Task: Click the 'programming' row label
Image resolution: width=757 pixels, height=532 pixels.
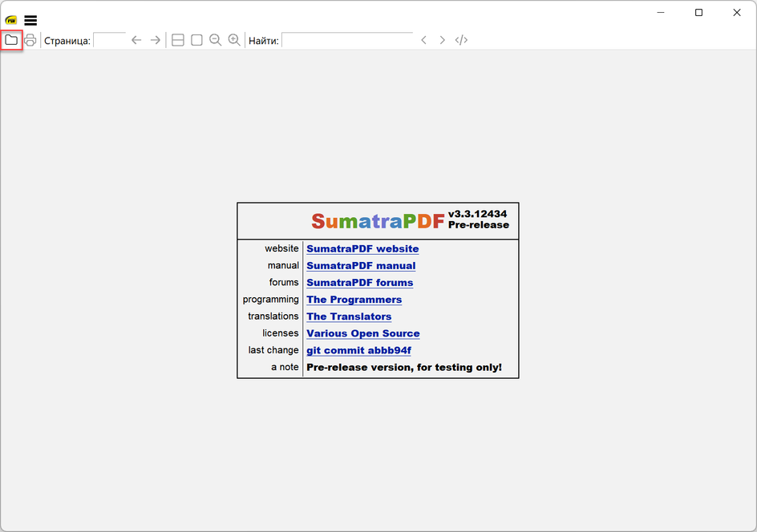Action: coord(271,300)
